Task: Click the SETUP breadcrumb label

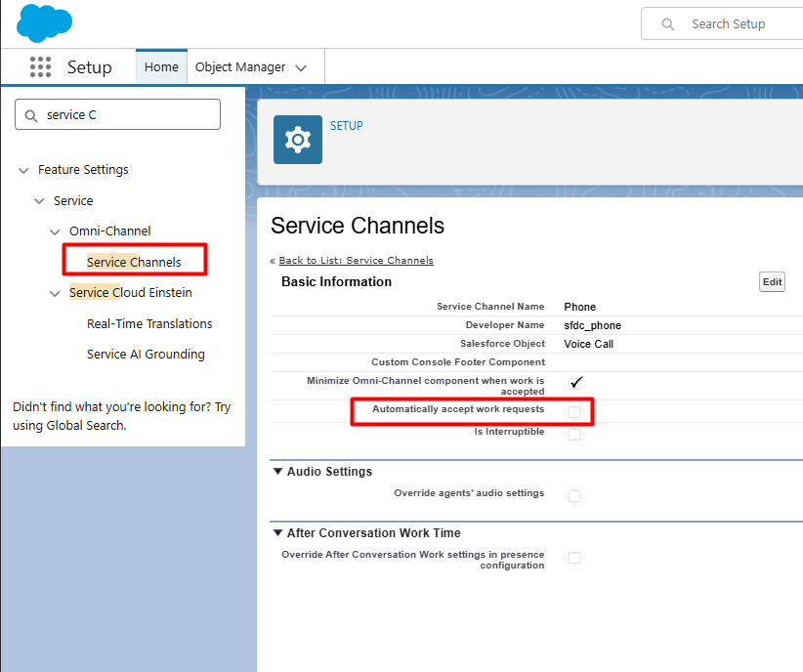Action: click(x=346, y=125)
